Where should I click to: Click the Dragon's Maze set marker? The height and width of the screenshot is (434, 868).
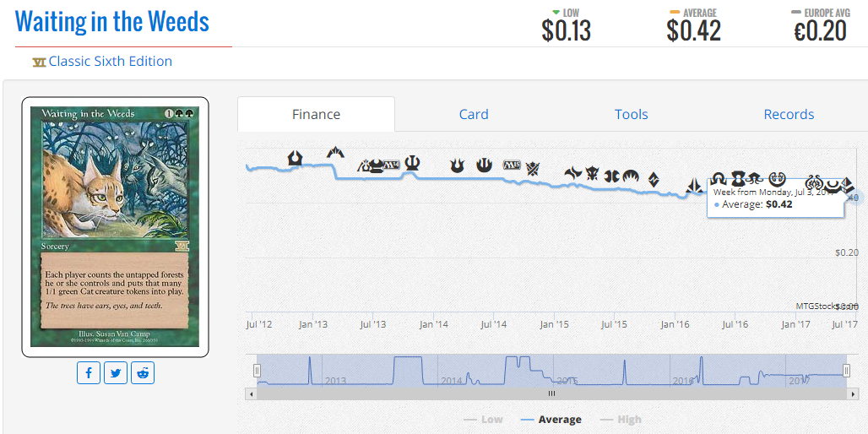coord(362,166)
